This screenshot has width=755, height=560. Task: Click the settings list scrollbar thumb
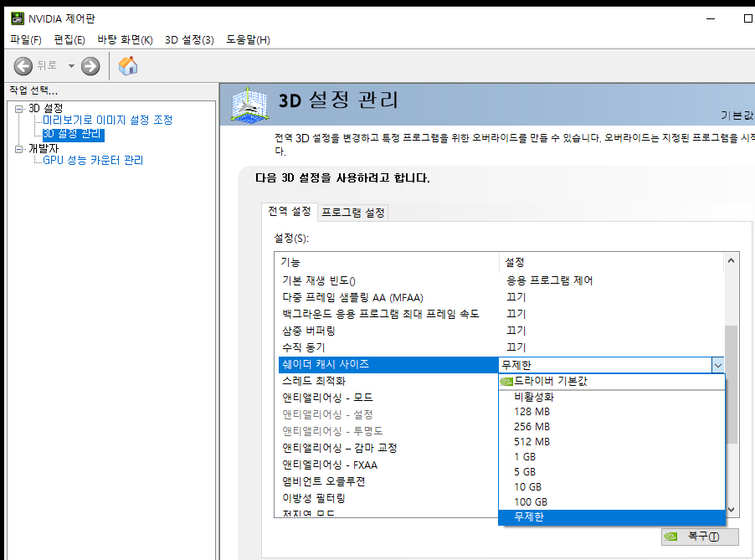[731, 384]
